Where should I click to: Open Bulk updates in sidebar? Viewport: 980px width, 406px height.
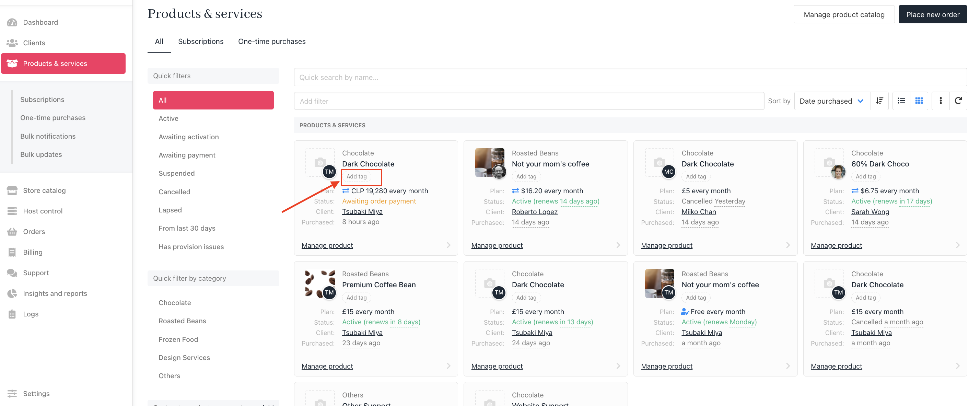pos(41,154)
